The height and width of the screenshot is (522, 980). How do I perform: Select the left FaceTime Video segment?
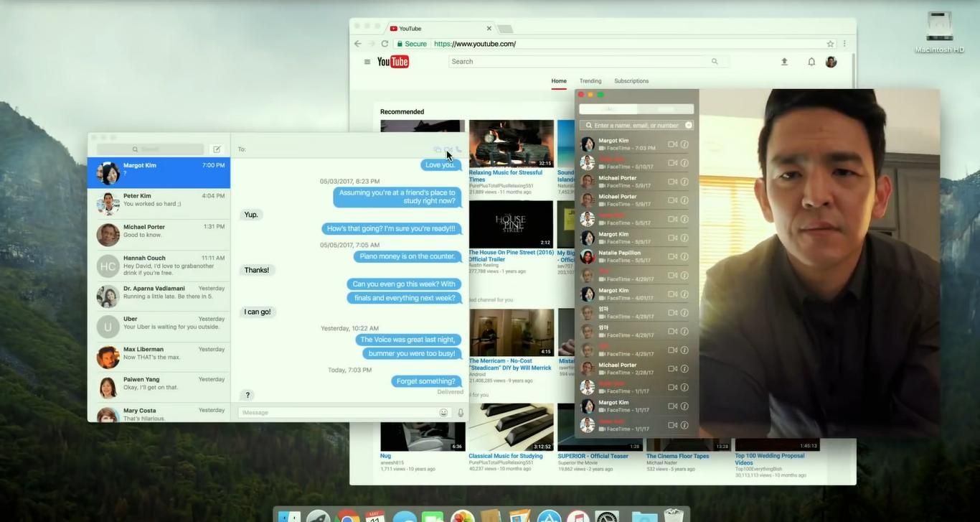tap(608, 109)
